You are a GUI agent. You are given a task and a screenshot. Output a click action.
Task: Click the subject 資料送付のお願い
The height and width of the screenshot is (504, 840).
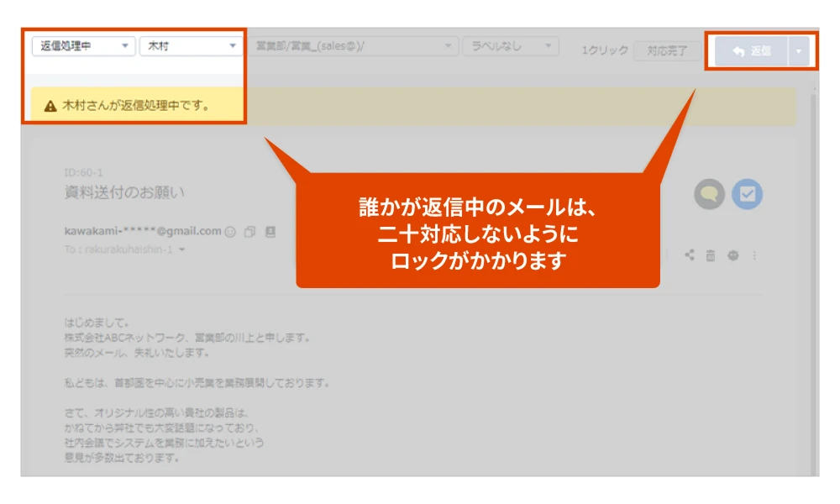tap(124, 192)
